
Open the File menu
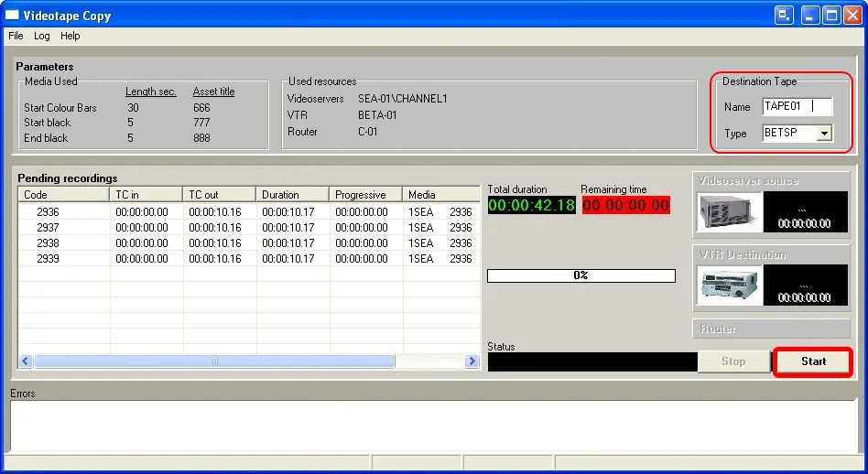[16, 36]
